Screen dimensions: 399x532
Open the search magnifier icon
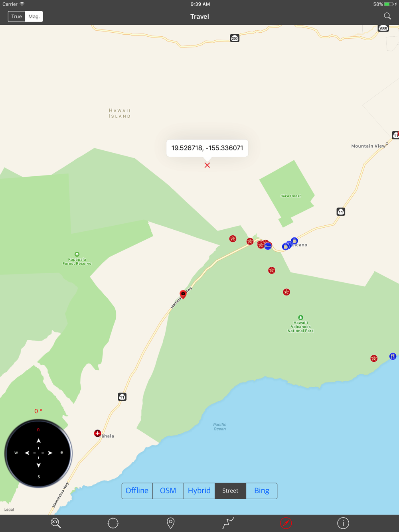click(387, 16)
